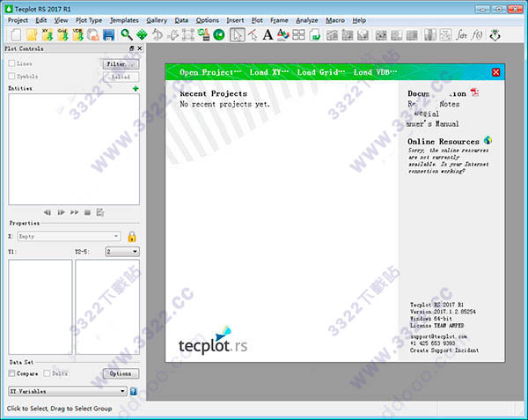528x420 pixels.
Task: Close the Plot Controls panel
Action: pos(140,48)
